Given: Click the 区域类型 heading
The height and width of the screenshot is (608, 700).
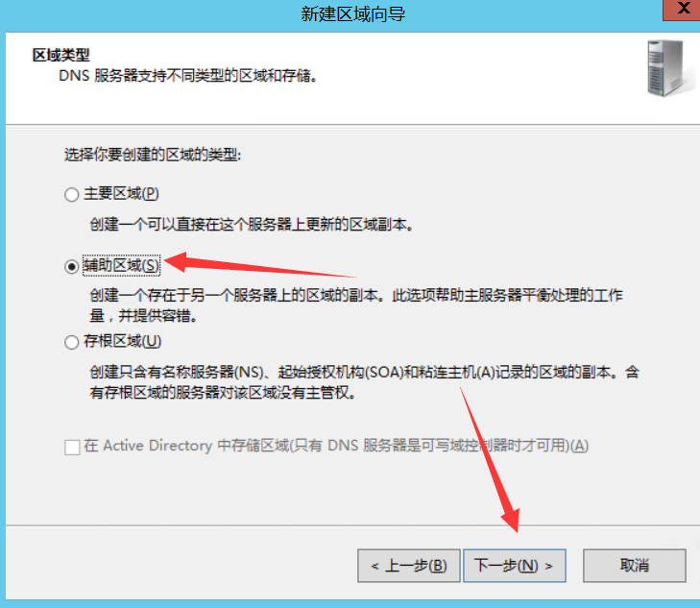Looking at the screenshot, I should [x=61, y=56].
